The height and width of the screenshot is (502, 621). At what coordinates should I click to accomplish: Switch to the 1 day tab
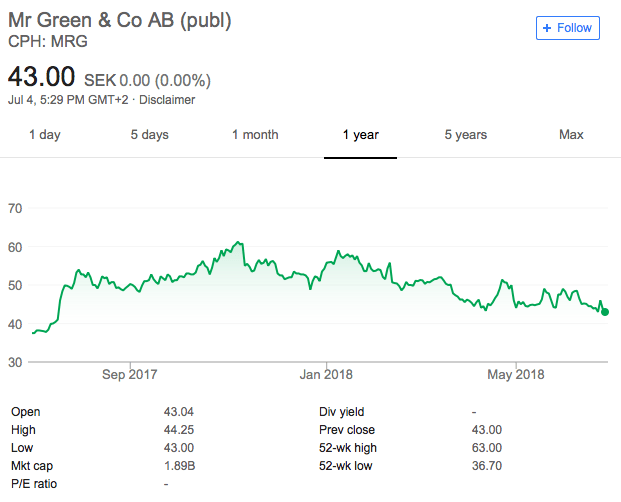click(x=45, y=135)
